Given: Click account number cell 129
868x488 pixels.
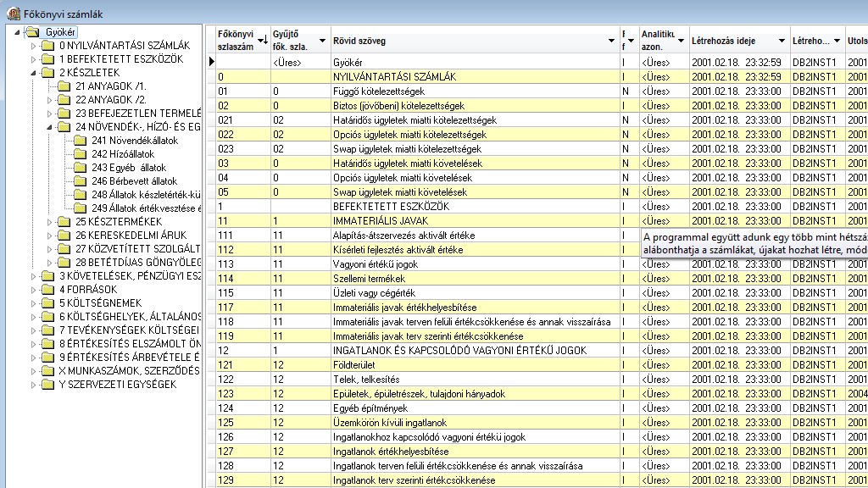Looking at the screenshot, I should [243, 480].
